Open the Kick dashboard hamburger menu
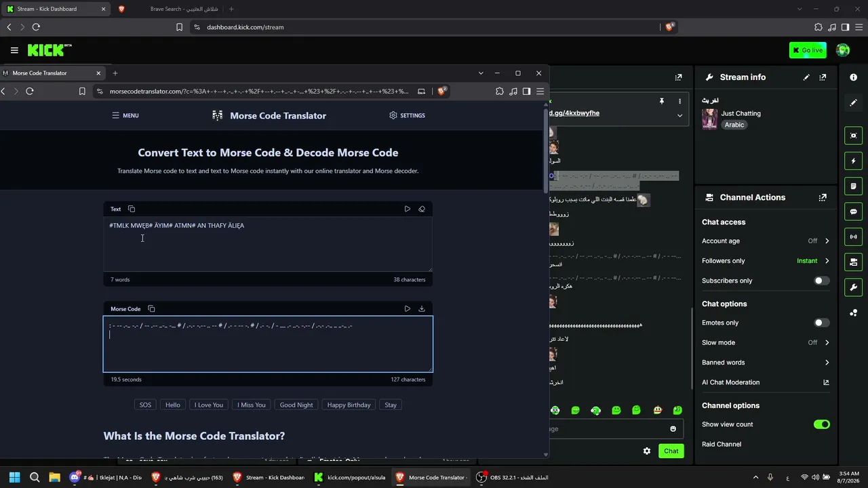This screenshot has height=488, width=868. pyautogui.click(x=14, y=50)
